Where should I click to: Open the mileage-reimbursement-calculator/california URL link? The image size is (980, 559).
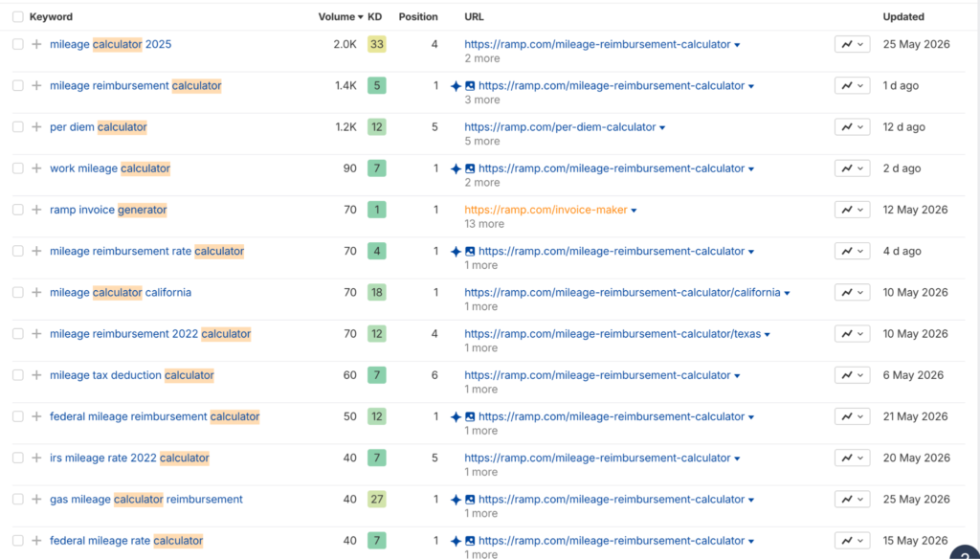click(x=622, y=292)
